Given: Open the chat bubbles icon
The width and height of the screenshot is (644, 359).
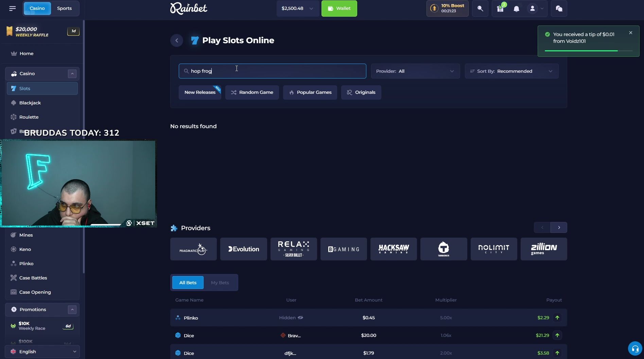Looking at the screenshot, I should coord(559,8).
